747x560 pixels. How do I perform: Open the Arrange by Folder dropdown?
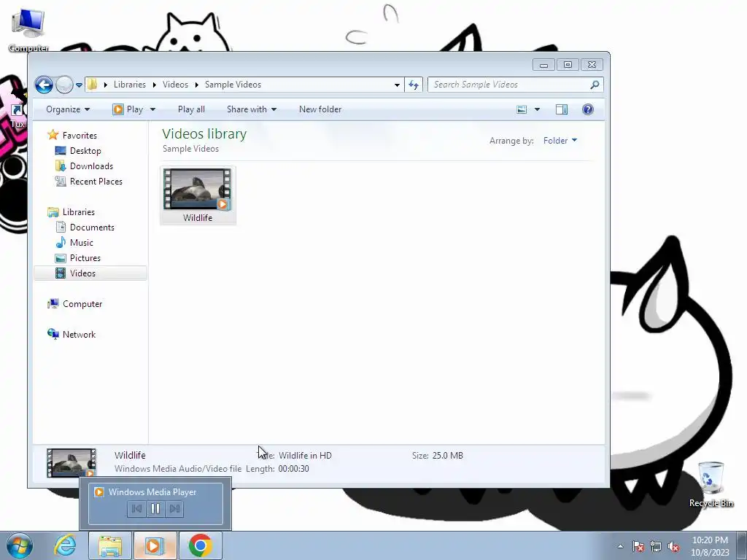(x=560, y=141)
